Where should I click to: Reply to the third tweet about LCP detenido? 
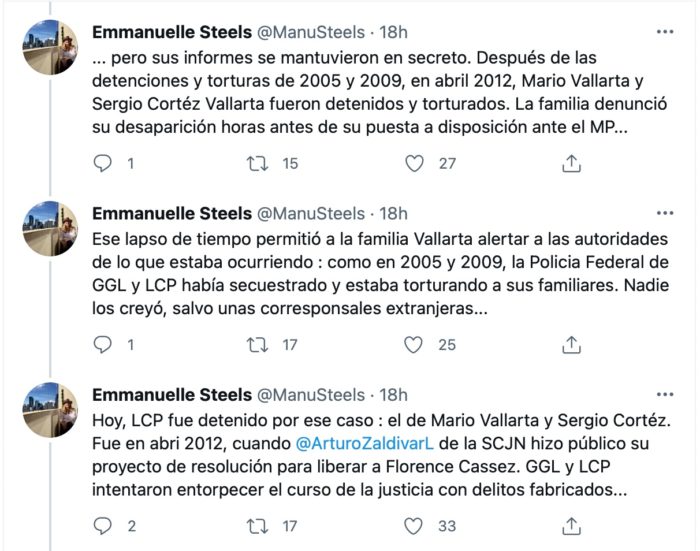[102, 525]
